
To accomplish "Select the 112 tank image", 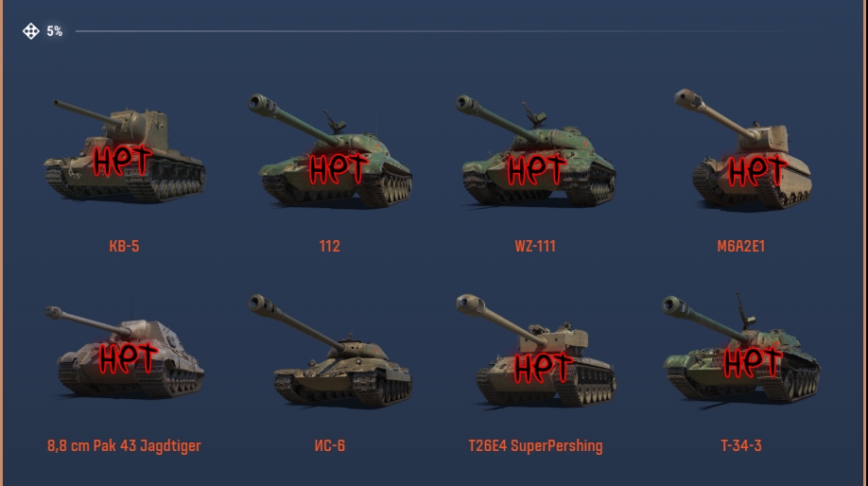I will pyautogui.click(x=330, y=150).
